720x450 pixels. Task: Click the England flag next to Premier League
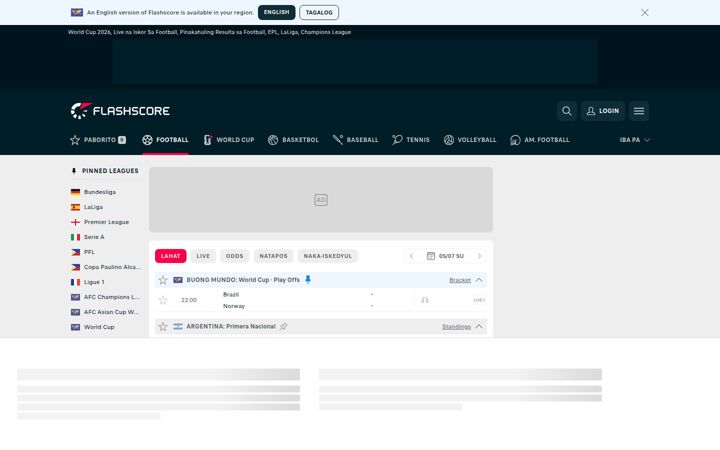pos(75,222)
